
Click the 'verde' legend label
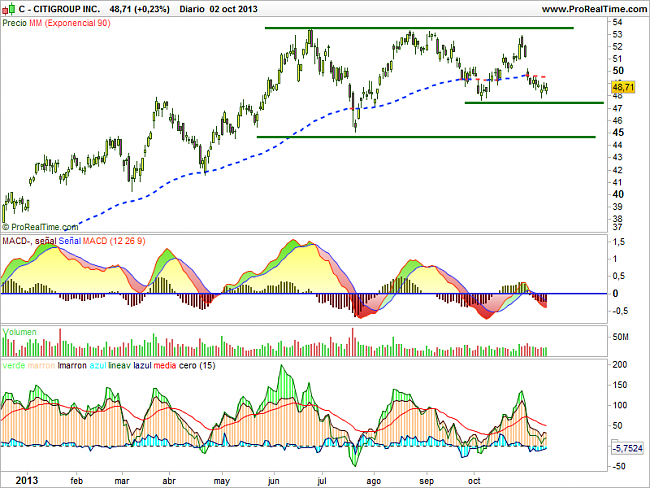pyautogui.click(x=14, y=366)
